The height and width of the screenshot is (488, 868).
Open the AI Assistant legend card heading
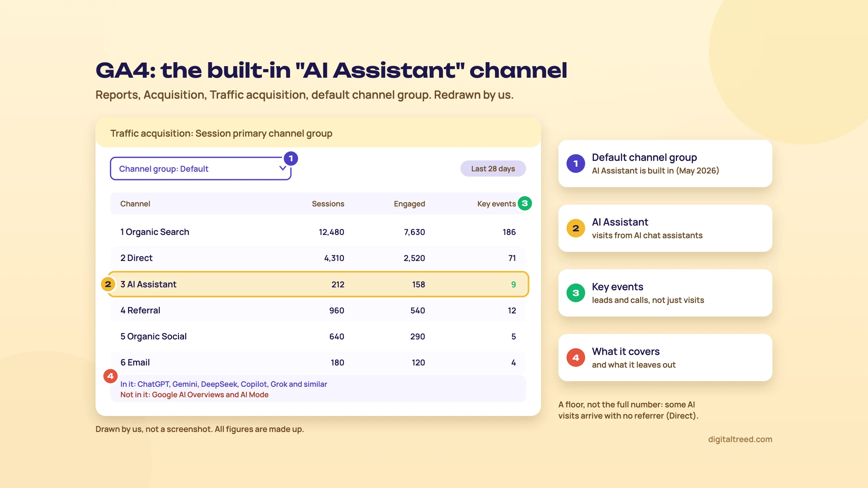point(620,222)
